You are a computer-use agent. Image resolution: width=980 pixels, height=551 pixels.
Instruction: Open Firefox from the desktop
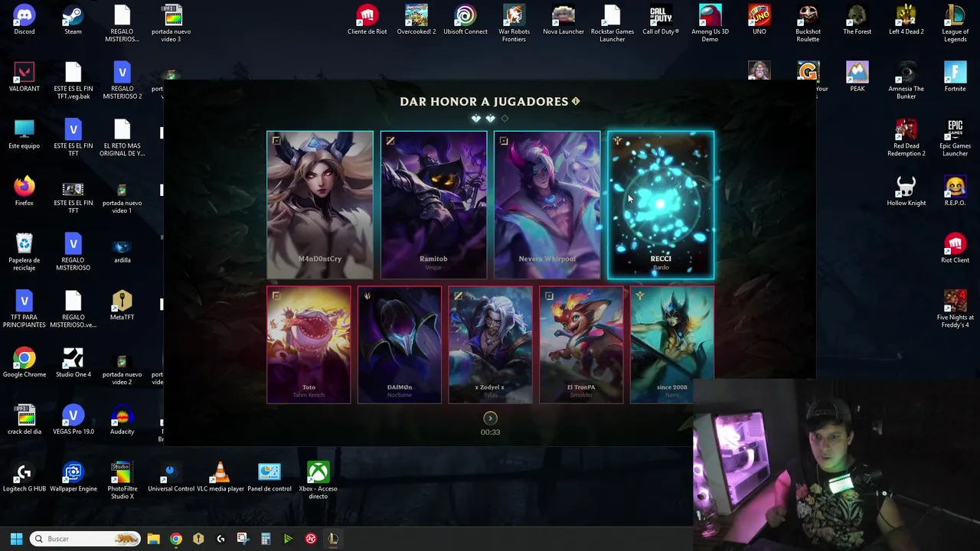(x=24, y=191)
